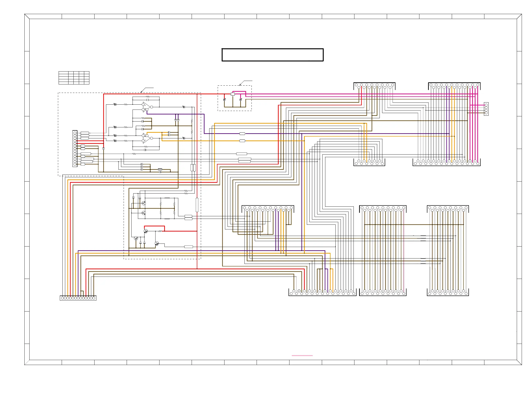Image resolution: width=532 pixels, height=395 pixels.
Task: Select the transistor connected to the red loop wire
Action: point(146,231)
